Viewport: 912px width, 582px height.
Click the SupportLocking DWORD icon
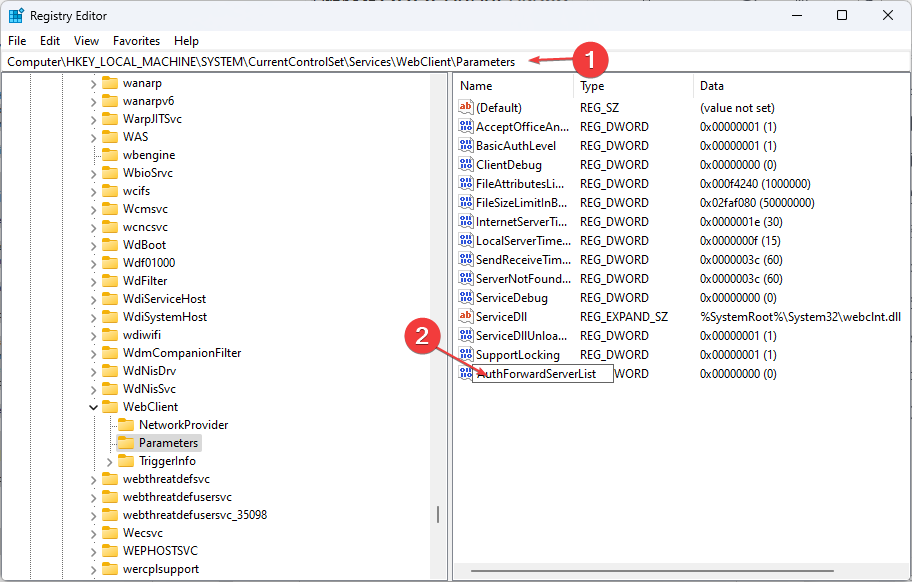tap(465, 354)
